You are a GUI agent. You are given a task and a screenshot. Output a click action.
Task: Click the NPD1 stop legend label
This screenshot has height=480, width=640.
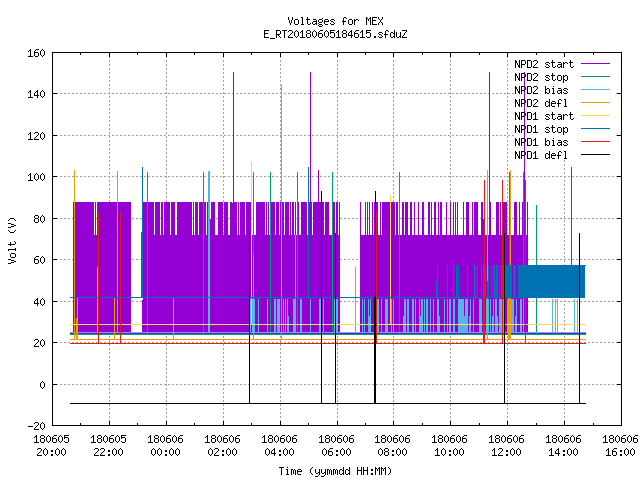coord(541,129)
